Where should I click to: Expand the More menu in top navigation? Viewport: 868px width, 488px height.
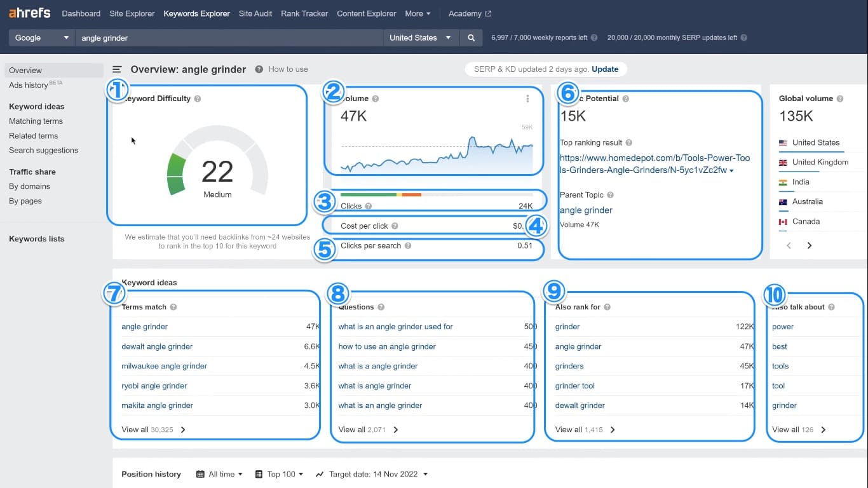click(417, 13)
